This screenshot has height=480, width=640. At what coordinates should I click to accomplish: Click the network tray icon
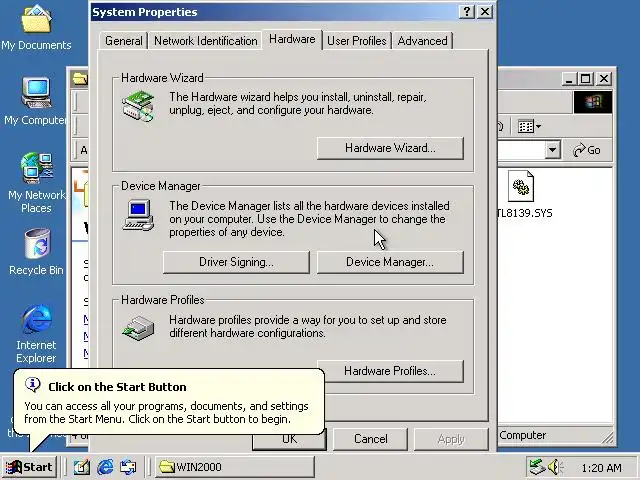[x=537, y=467]
